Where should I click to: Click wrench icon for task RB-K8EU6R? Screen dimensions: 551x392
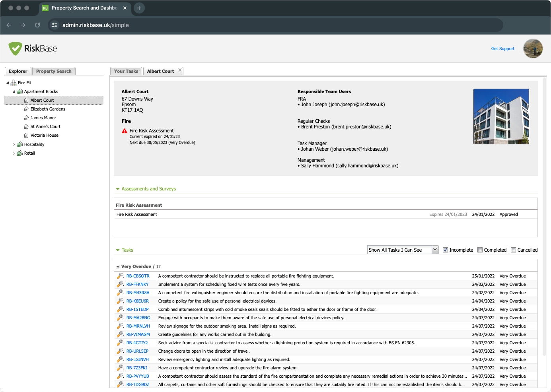(x=120, y=301)
